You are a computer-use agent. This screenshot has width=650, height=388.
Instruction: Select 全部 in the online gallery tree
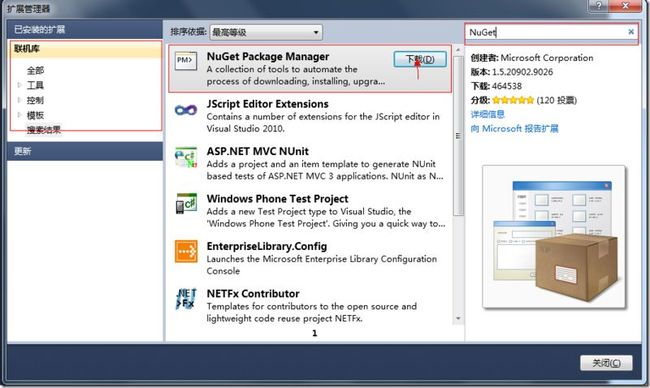[x=35, y=70]
